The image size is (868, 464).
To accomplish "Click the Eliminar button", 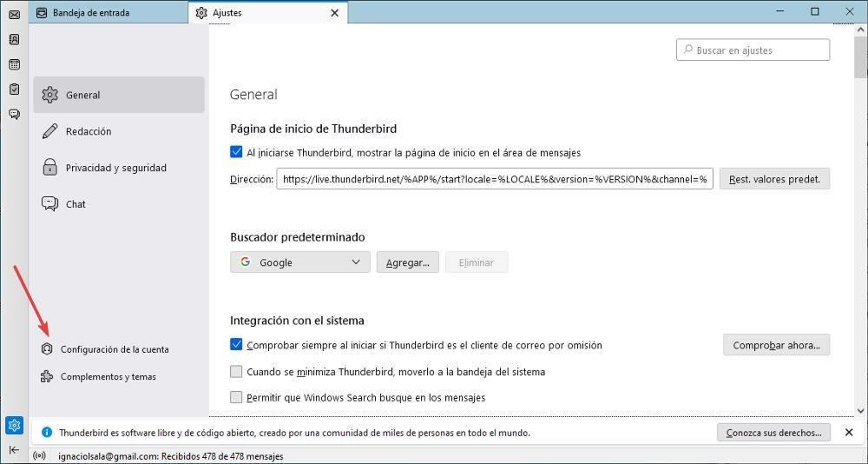I will click(x=476, y=262).
